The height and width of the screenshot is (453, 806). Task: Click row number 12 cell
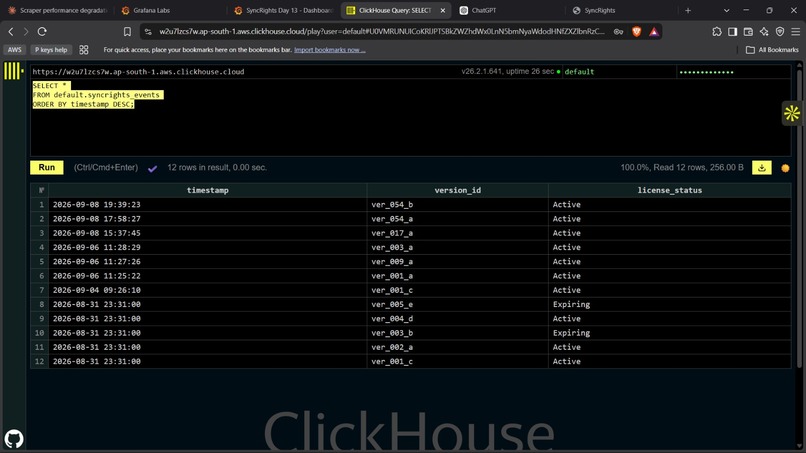pyautogui.click(x=40, y=361)
